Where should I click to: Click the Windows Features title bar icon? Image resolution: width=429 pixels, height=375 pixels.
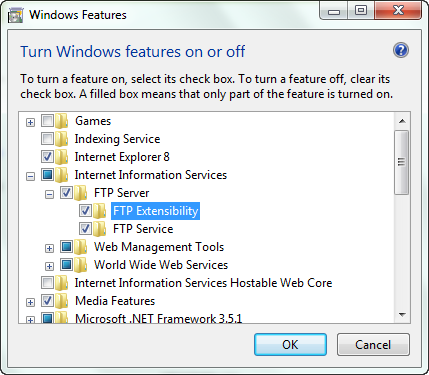point(16,15)
